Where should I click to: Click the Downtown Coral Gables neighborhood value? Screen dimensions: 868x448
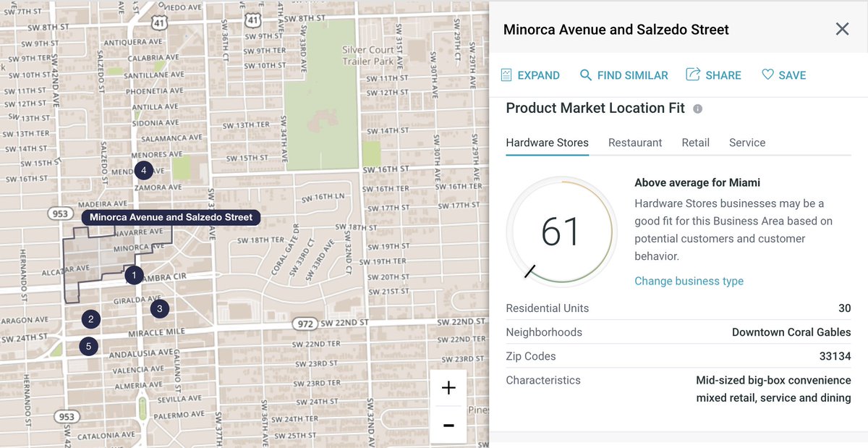(791, 332)
